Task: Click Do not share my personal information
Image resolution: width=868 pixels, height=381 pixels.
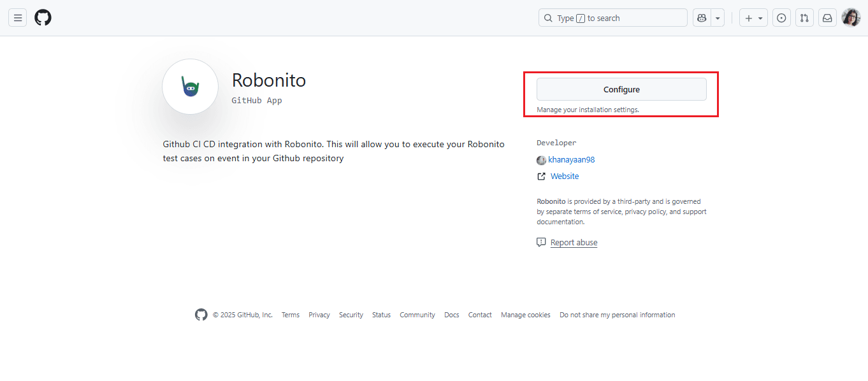Action: (617, 315)
